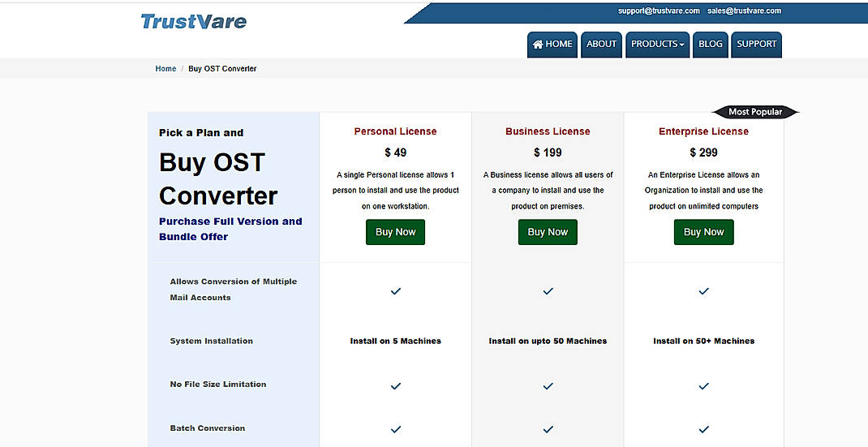Go to the BLOG page
The image size is (868, 447).
711,45
